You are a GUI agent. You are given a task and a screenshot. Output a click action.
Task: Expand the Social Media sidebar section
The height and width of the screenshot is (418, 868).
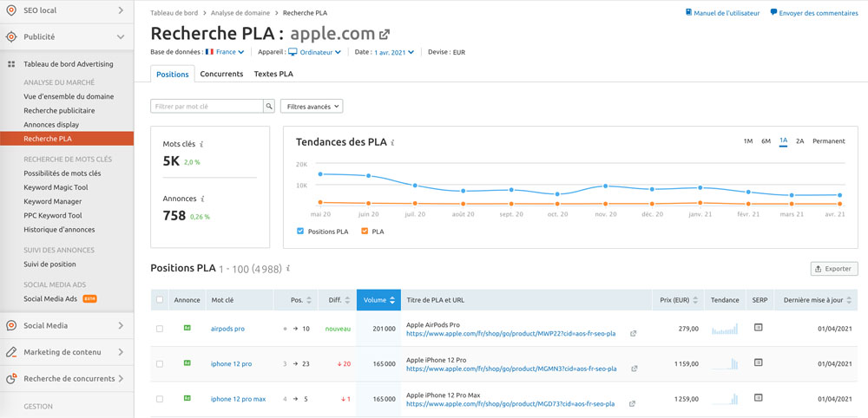point(121,326)
